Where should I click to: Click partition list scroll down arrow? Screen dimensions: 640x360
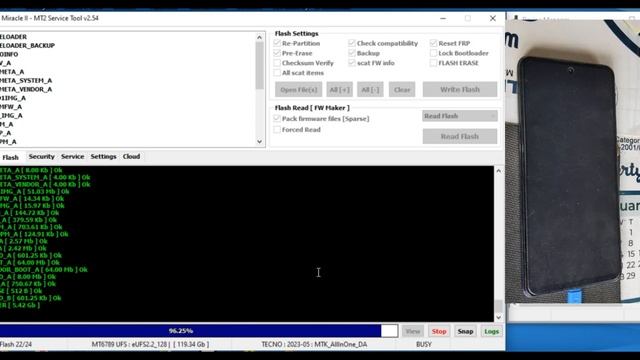[260, 142]
